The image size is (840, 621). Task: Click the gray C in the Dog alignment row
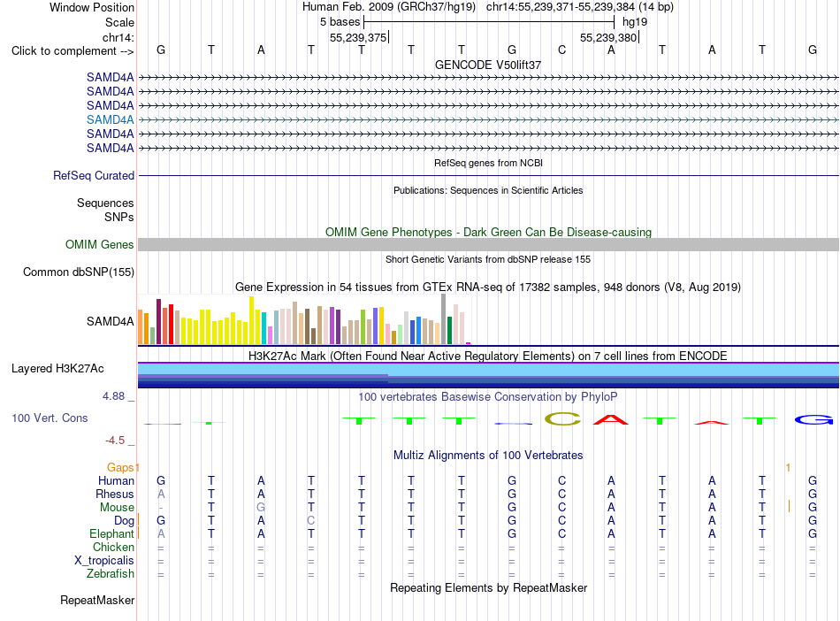click(310, 520)
